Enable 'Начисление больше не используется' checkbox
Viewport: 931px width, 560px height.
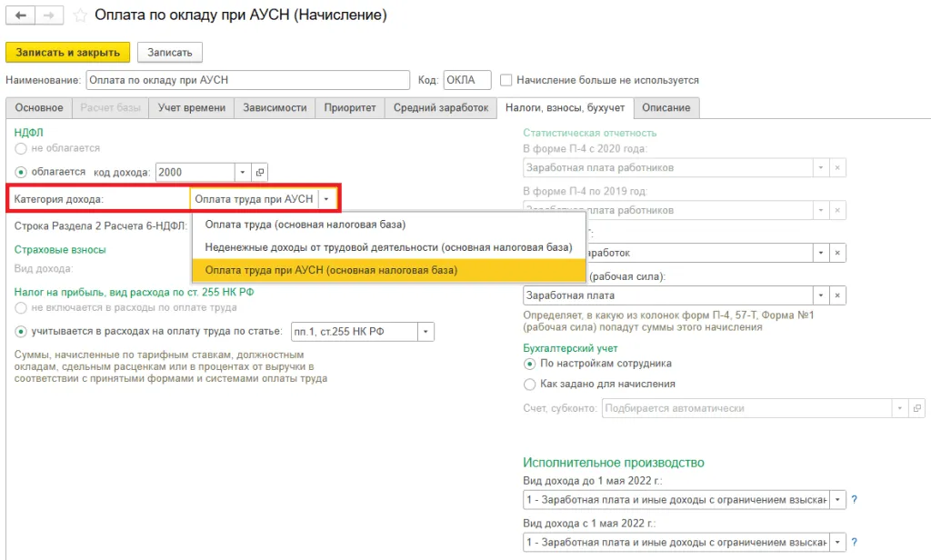(506, 80)
